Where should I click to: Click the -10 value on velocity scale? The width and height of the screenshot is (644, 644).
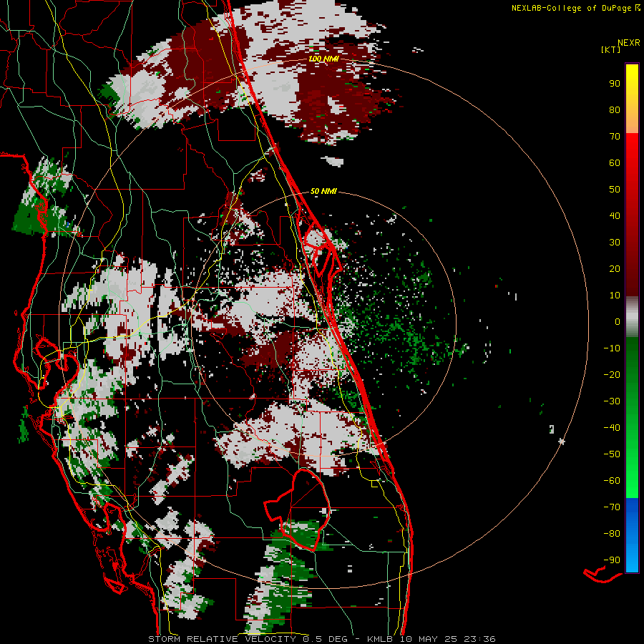tap(612, 348)
